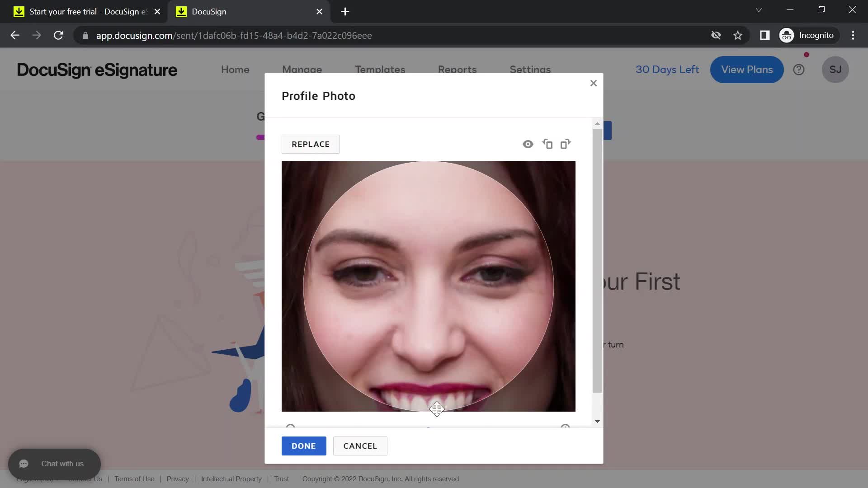
Task: Select the Templates tab in navigation
Action: pos(380,69)
